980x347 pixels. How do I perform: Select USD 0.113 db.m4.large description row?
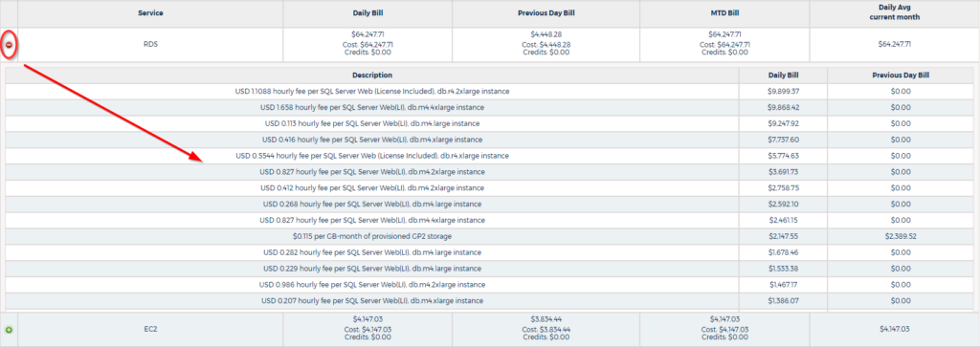[372, 123]
